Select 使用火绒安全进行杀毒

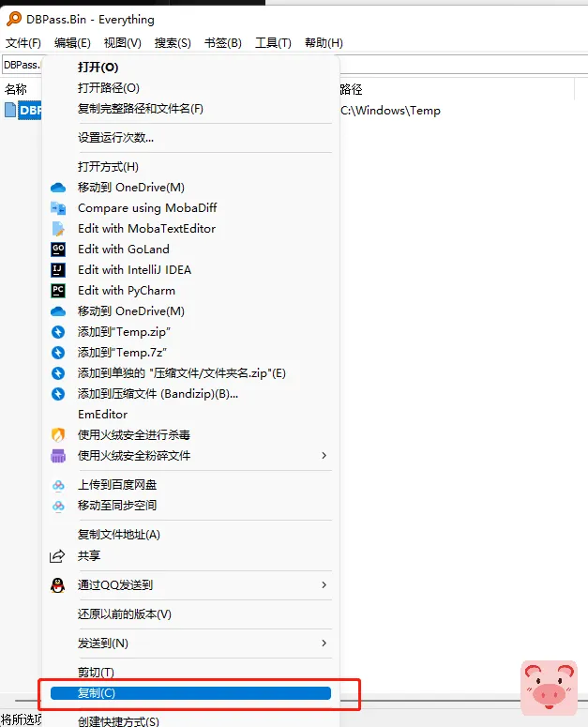point(134,435)
